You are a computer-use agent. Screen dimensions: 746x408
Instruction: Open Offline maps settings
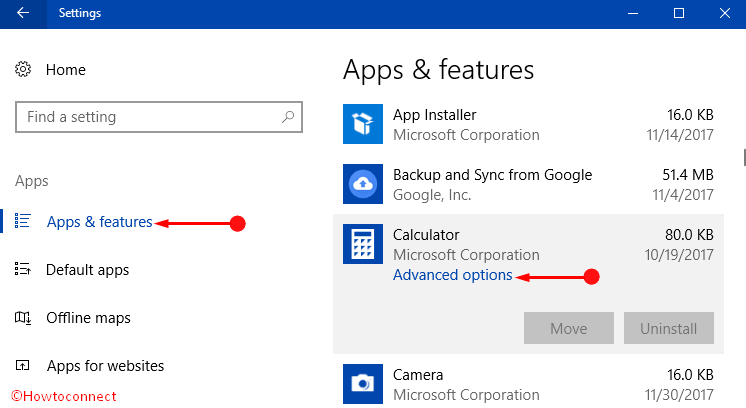[88, 318]
